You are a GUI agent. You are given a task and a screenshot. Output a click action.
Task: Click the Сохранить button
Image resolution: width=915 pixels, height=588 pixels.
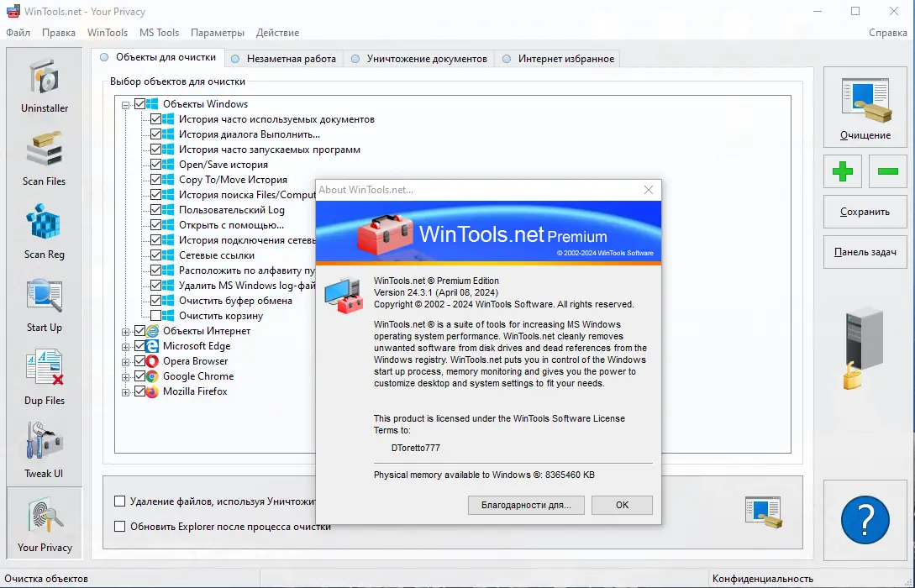pyautogui.click(x=865, y=212)
